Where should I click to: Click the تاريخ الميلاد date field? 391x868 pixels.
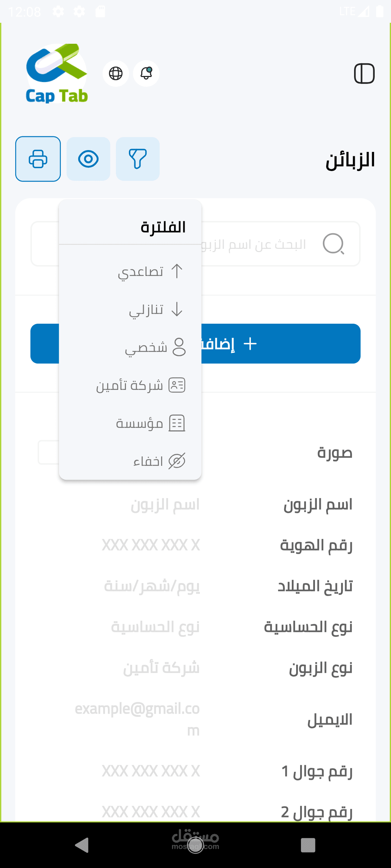click(x=152, y=586)
